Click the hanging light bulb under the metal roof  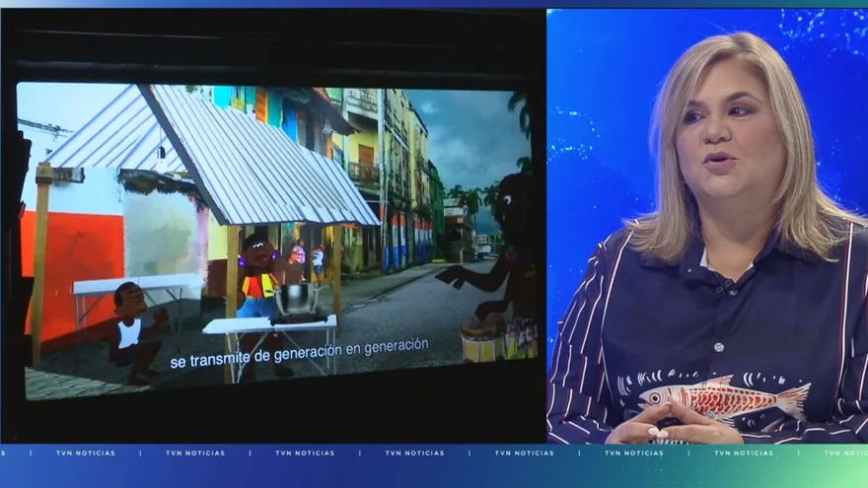tap(160, 152)
